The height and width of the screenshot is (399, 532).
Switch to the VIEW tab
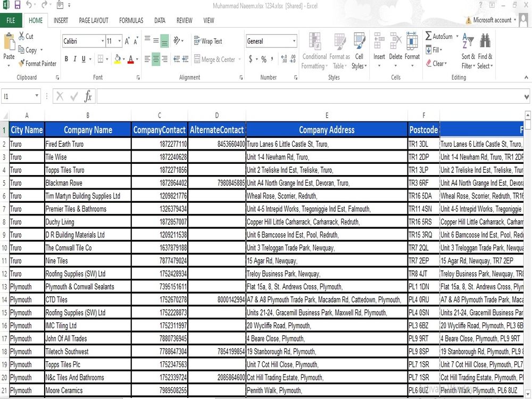tap(209, 20)
